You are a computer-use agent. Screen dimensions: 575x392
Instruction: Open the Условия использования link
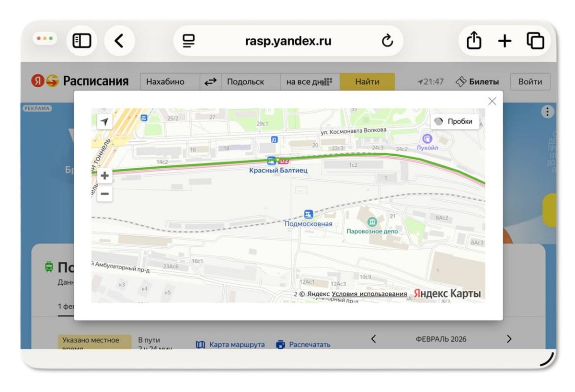tap(369, 294)
